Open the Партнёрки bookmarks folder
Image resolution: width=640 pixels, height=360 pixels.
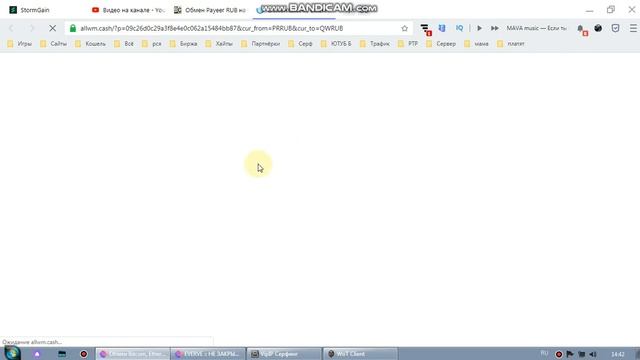(260, 44)
